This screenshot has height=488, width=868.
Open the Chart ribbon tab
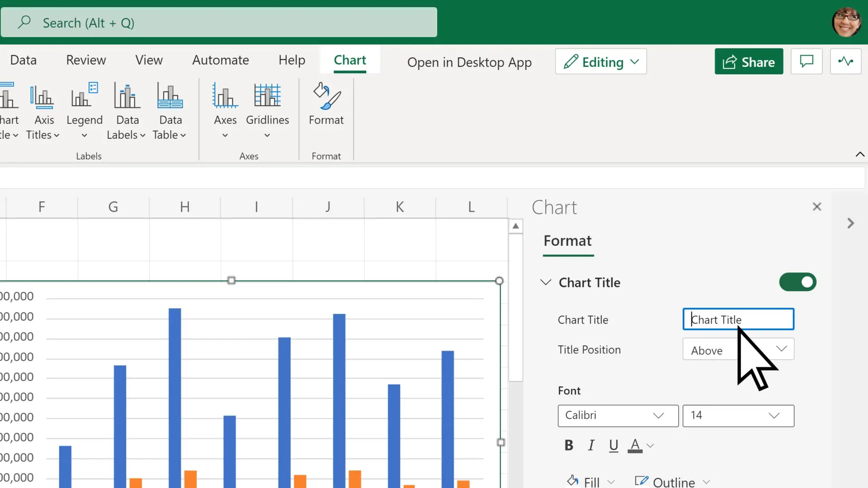349,60
